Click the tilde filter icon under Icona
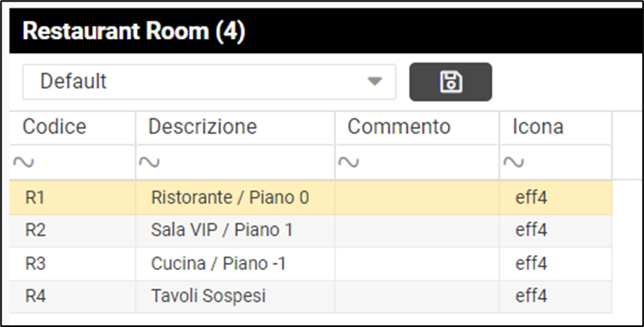The width and height of the screenshot is (644, 327). click(513, 162)
